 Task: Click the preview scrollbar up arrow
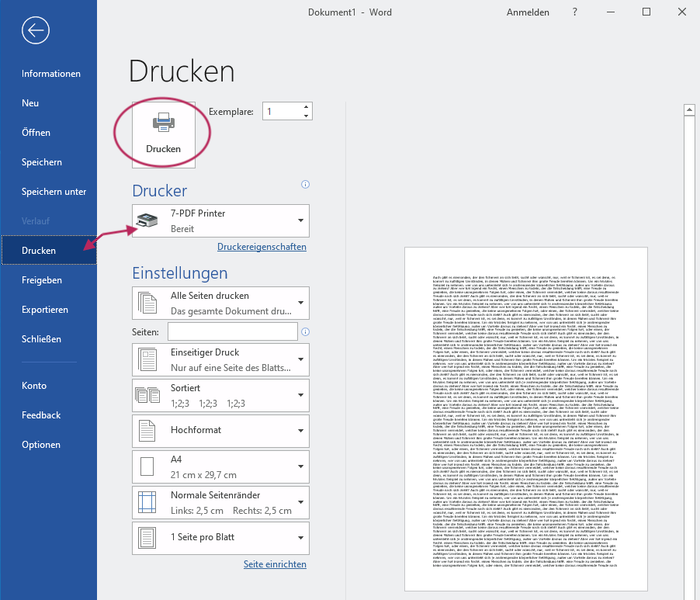(689, 109)
